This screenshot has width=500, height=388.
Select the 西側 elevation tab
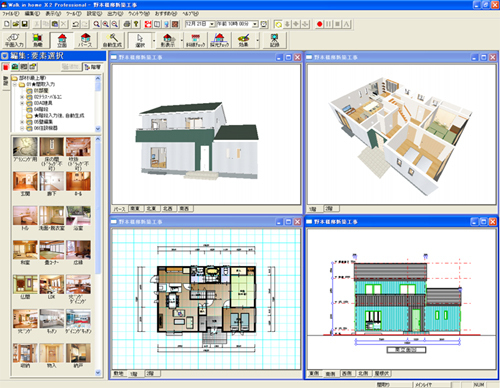coord(347,374)
